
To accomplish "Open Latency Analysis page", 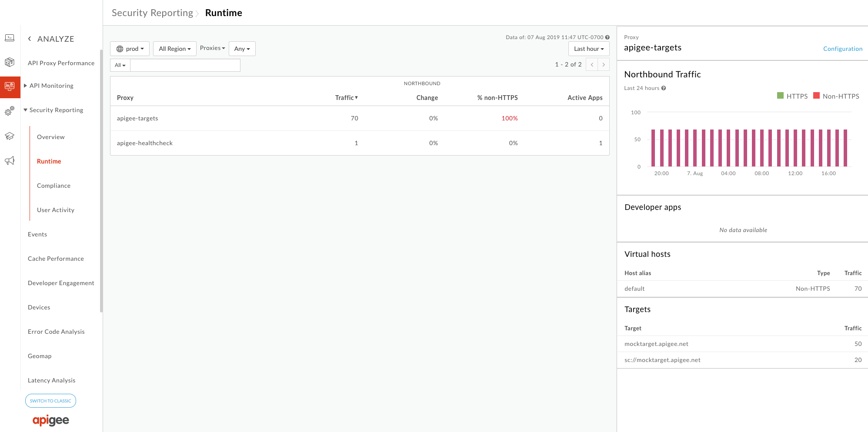I will click(x=52, y=380).
